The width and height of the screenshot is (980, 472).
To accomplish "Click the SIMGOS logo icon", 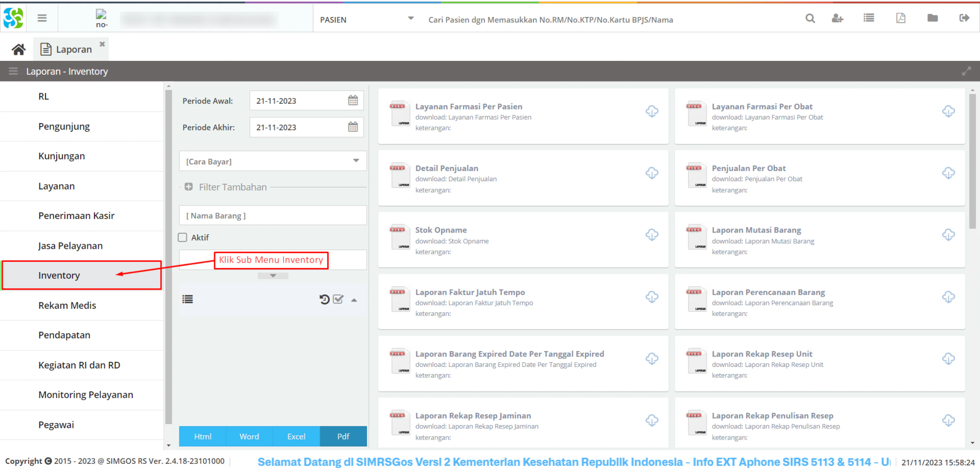I will pyautogui.click(x=13, y=18).
